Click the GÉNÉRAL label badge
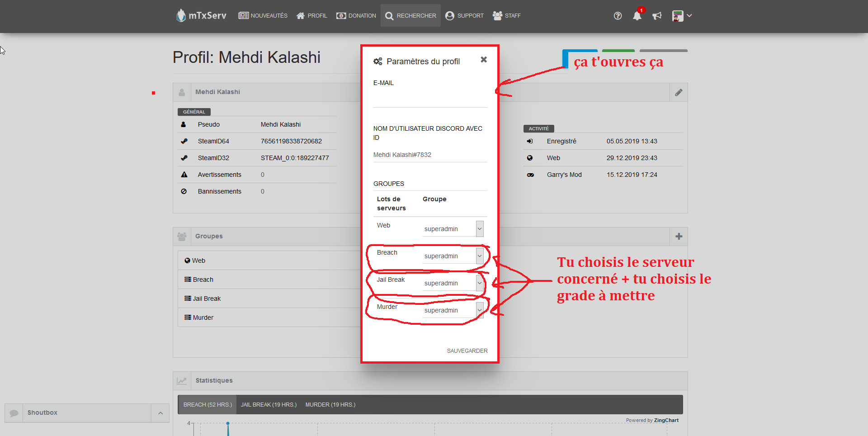The width and height of the screenshot is (868, 436). pyautogui.click(x=194, y=112)
